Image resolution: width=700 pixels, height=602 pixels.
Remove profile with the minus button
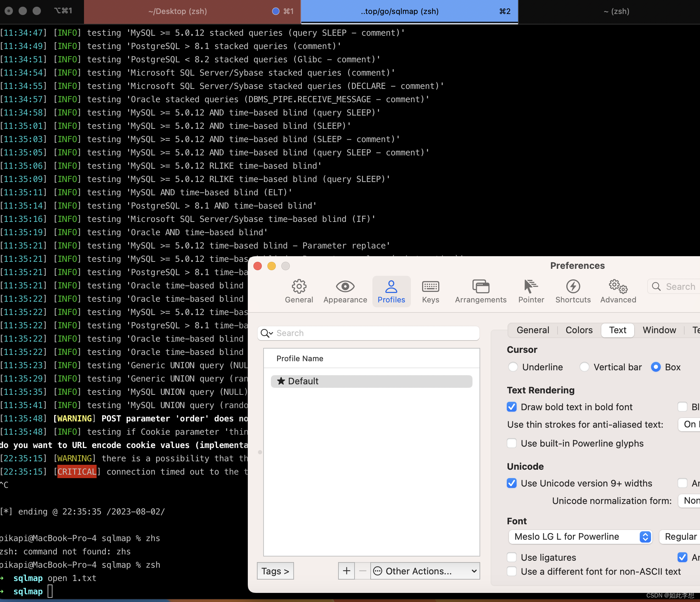click(x=363, y=571)
